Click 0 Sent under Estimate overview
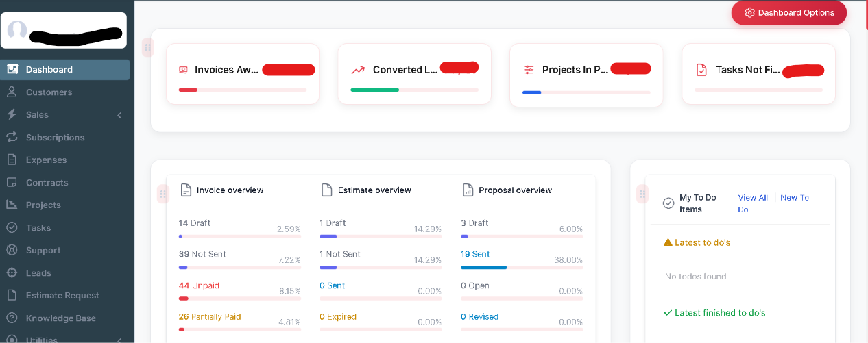Screen dimensions: 868x343 click(332, 285)
